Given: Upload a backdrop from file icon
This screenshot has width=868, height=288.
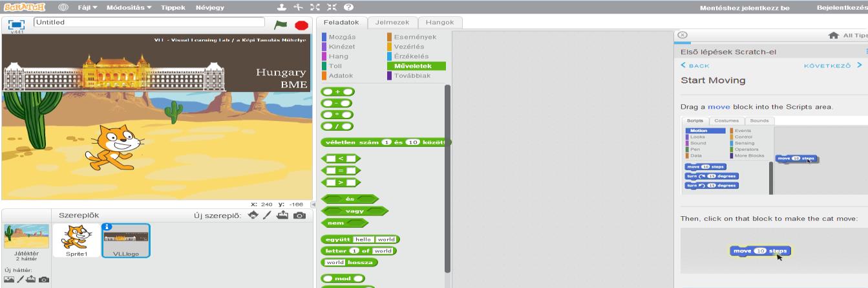Looking at the screenshot, I should point(31,280).
